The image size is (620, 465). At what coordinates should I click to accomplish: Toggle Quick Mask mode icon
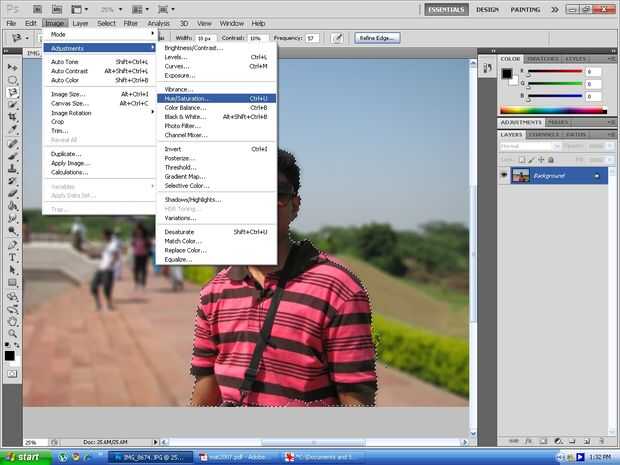point(12,374)
